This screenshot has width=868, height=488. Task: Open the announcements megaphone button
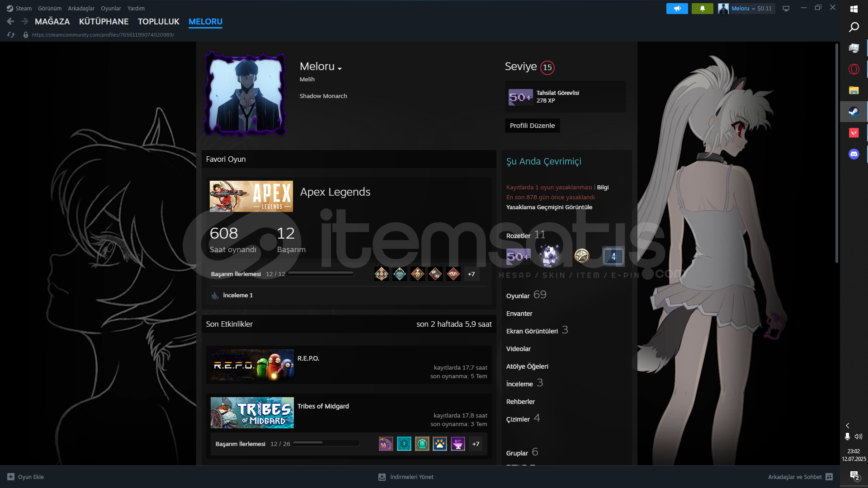(677, 9)
